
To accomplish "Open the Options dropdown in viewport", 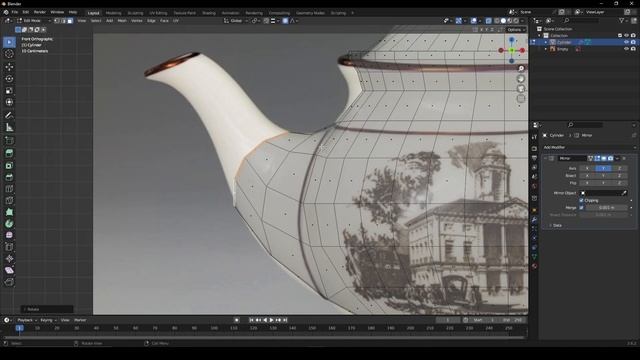I will [x=516, y=30].
